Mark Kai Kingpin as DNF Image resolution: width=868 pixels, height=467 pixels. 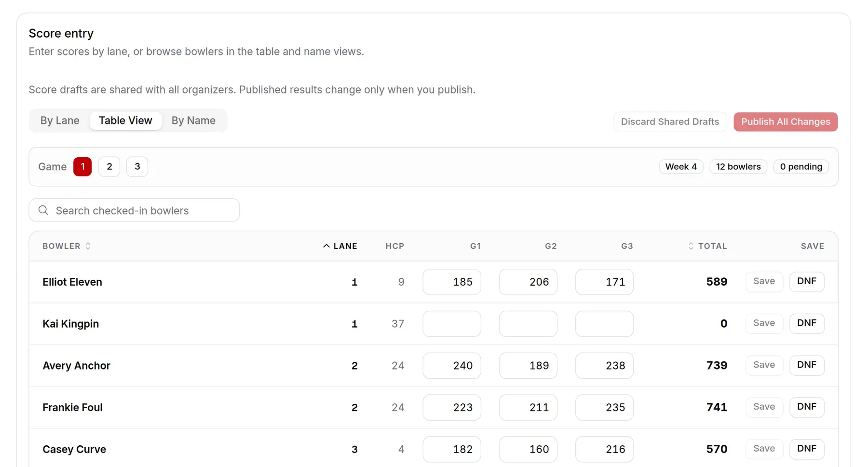tap(807, 323)
